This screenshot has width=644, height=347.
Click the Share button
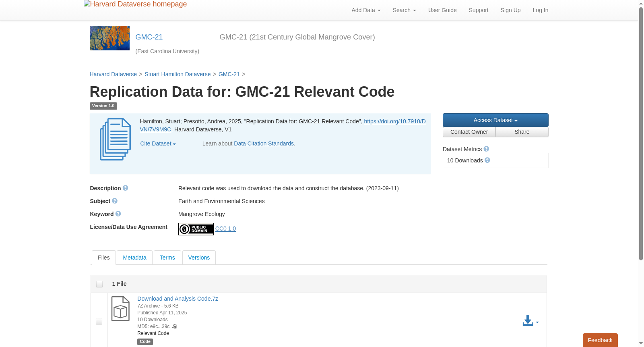pyautogui.click(x=522, y=132)
